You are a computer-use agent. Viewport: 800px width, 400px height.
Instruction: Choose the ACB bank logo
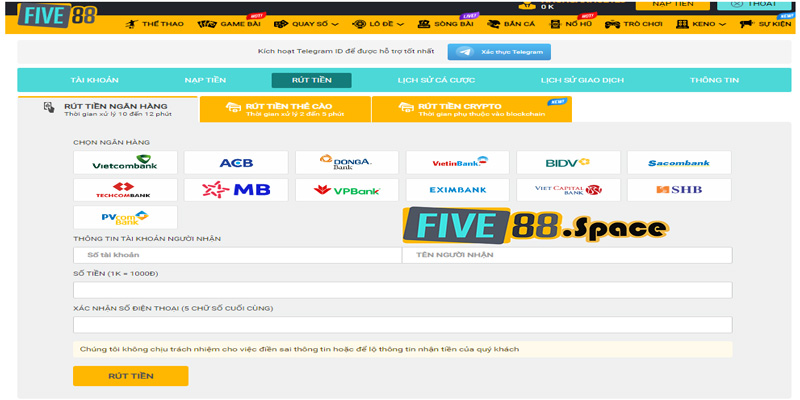click(x=236, y=162)
